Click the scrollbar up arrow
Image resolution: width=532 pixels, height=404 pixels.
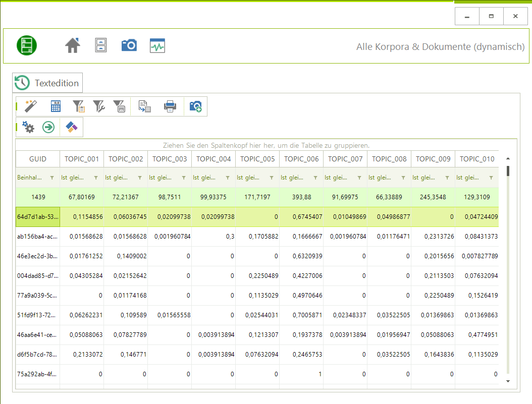pos(508,158)
